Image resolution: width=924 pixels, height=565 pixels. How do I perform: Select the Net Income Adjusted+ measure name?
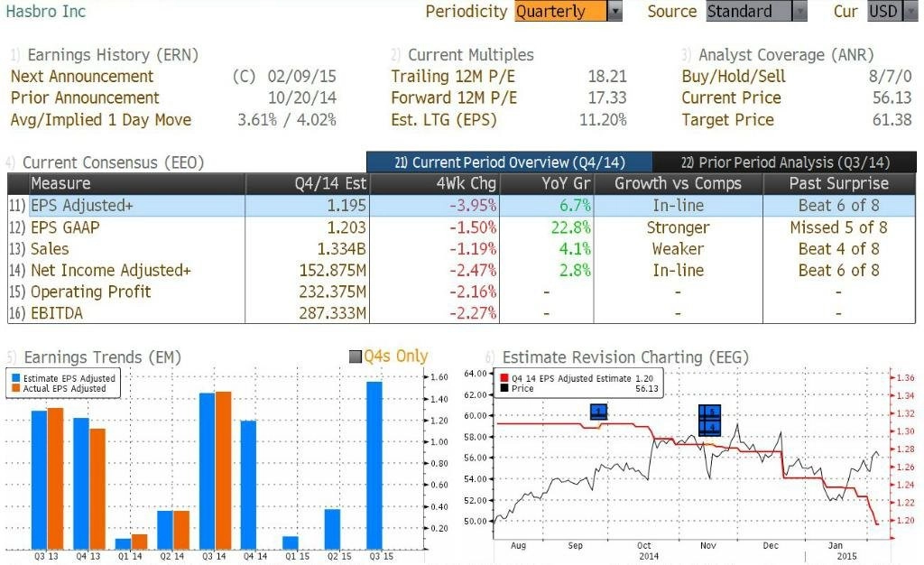[x=111, y=270]
